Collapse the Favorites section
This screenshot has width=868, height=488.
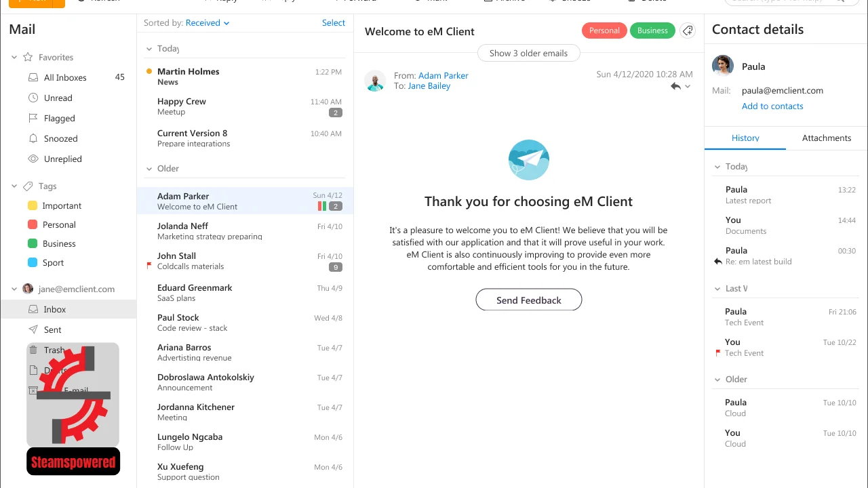(x=14, y=58)
